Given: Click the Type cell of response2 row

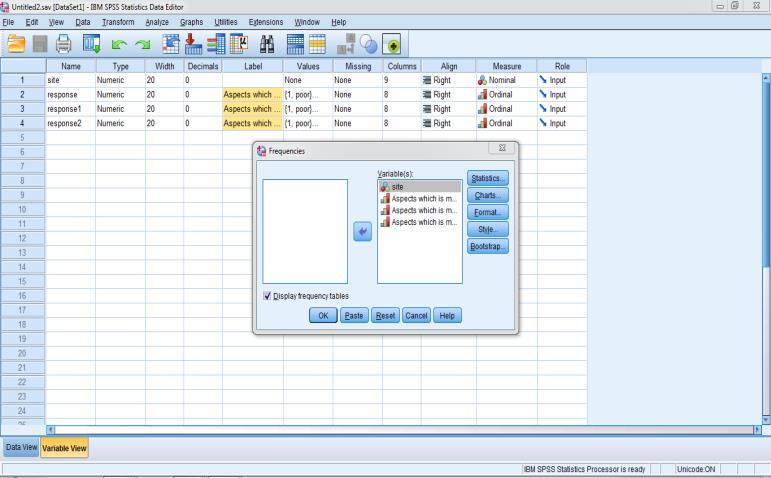Looking at the screenshot, I should 120,123.
